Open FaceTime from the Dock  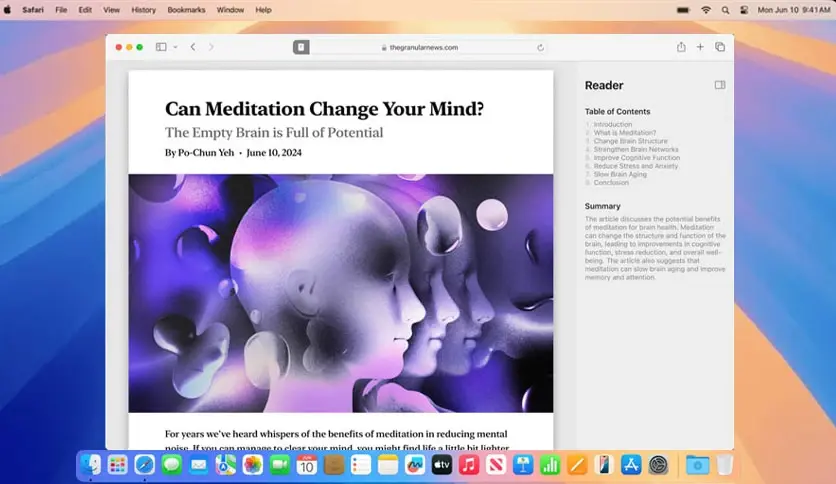pos(280,465)
